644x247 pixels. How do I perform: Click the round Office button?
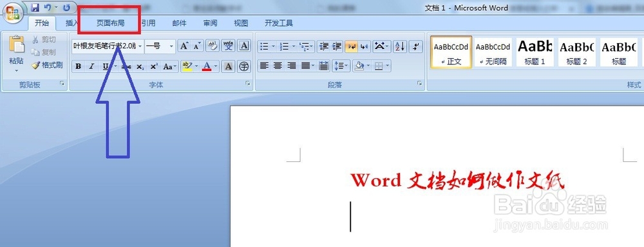tap(13, 12)
